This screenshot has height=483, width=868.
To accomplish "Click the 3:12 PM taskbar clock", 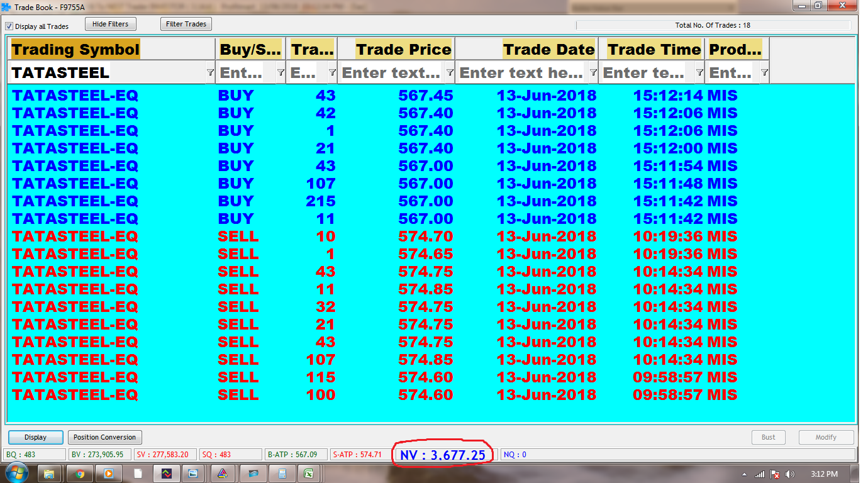I will pos(824,474).
